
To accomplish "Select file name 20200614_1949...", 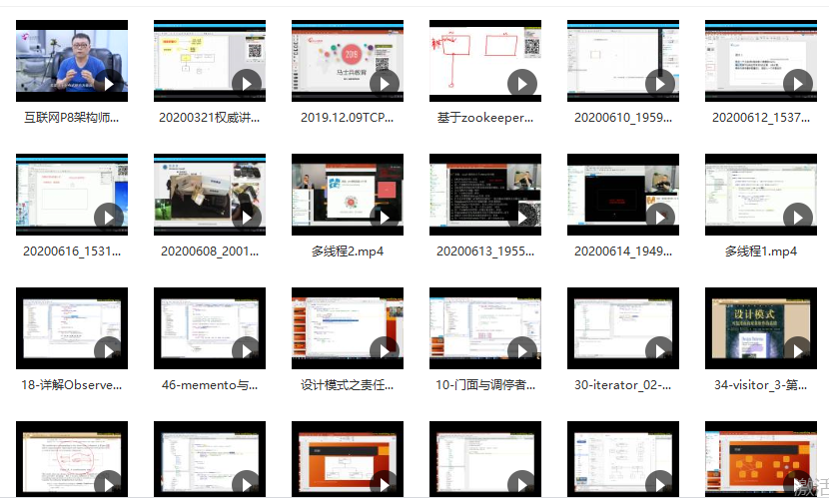I will [623, 252].
